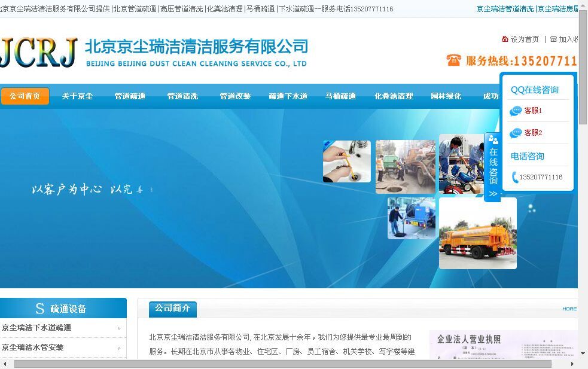Open the orange sewage truck thumbnail
The image size is (588, 369).
(477, 233)
